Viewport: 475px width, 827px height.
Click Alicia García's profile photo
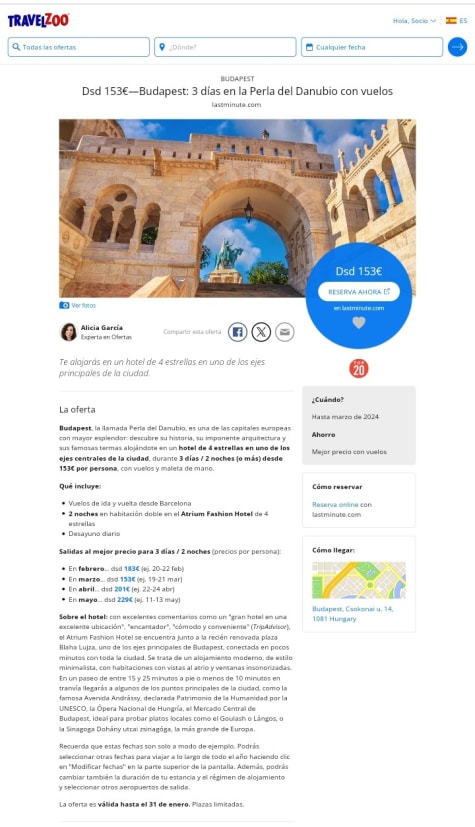pyautogui.click(x=69, y=332)
